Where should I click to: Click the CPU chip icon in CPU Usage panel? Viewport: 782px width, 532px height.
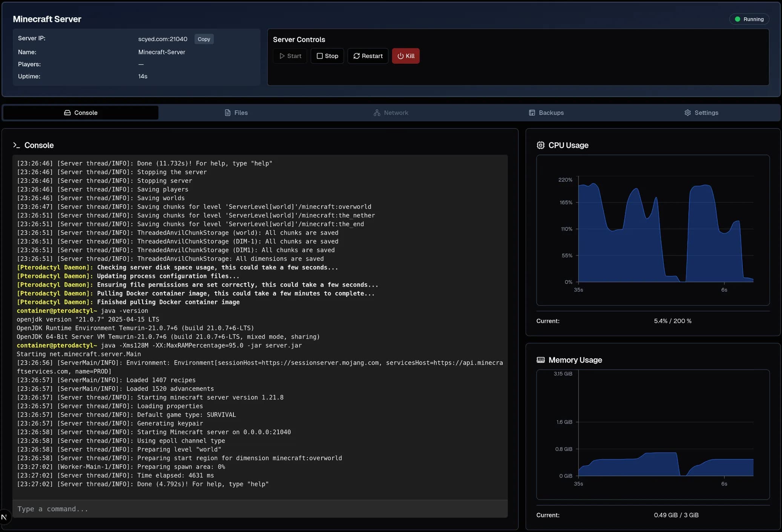[541, 145]
